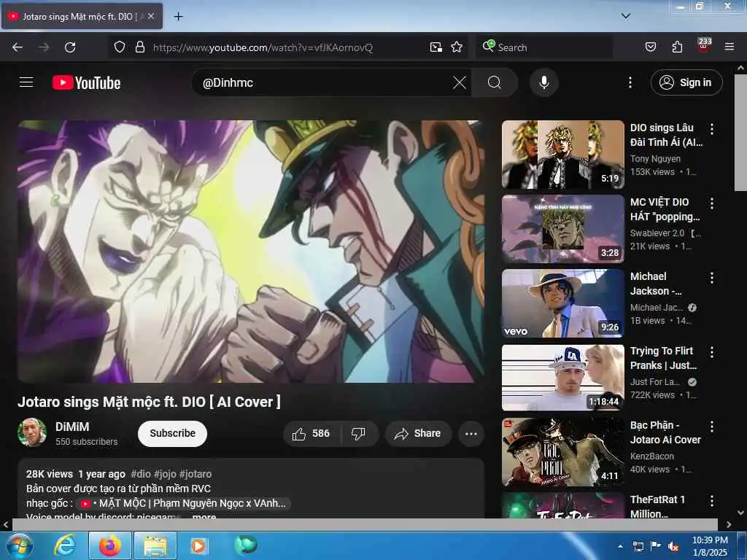The width and height of the screenshot is (747, 560).
Task: Click the #jotaro hashtag
Action: click(196, 474)
